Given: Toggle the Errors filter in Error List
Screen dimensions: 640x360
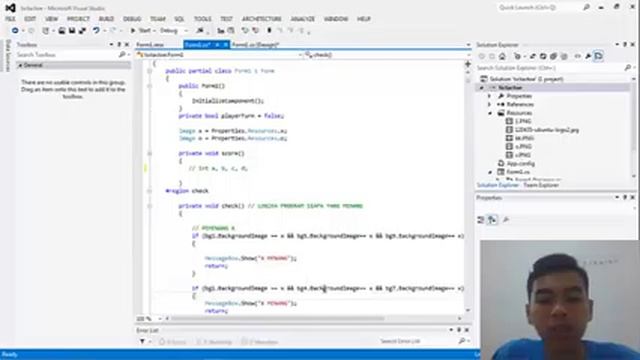Looking at the screenshot, I should (x=173, y=342).
